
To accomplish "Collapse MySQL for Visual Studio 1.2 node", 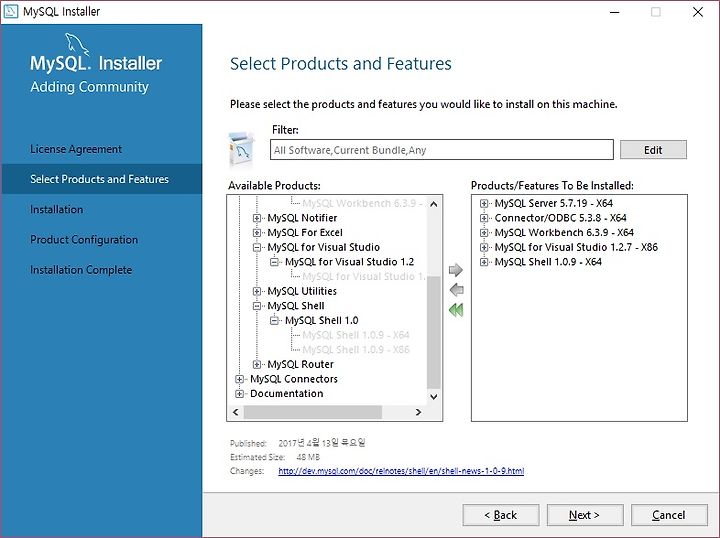I will pyautogui.click(x=274, y=262).
